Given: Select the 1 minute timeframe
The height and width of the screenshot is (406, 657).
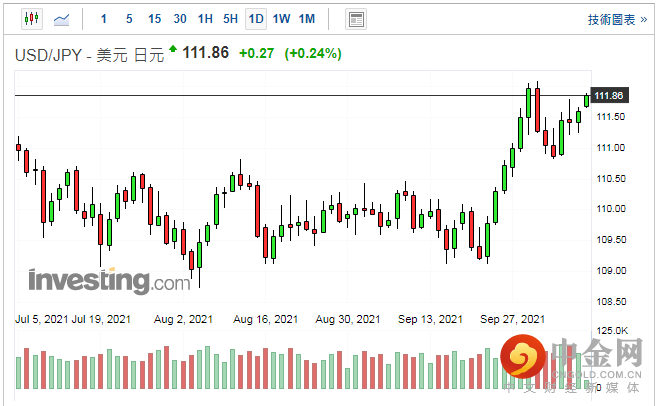Looking at the screenshot, I should pyautogui.click(x=103, y=19).
